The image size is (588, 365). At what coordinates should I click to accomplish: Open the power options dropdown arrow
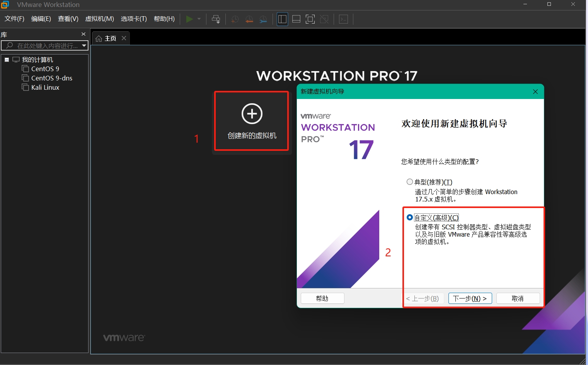tap(199, 19)
